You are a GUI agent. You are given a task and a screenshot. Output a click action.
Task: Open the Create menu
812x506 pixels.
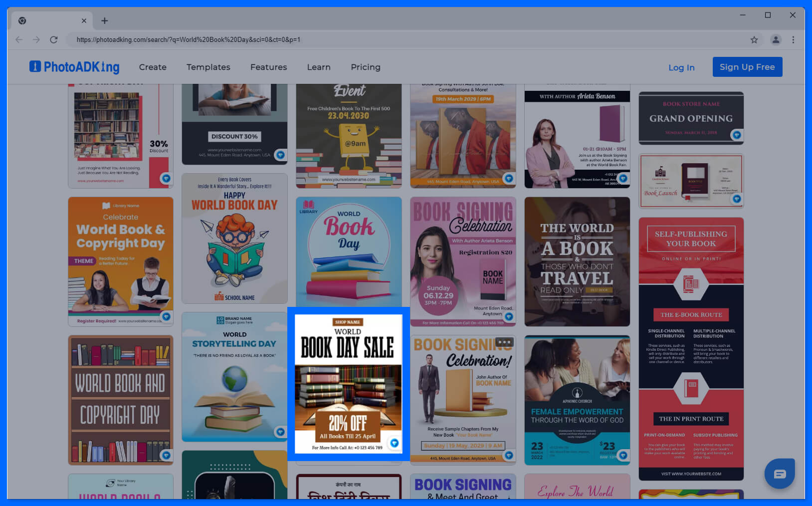(x=153, y=67)
